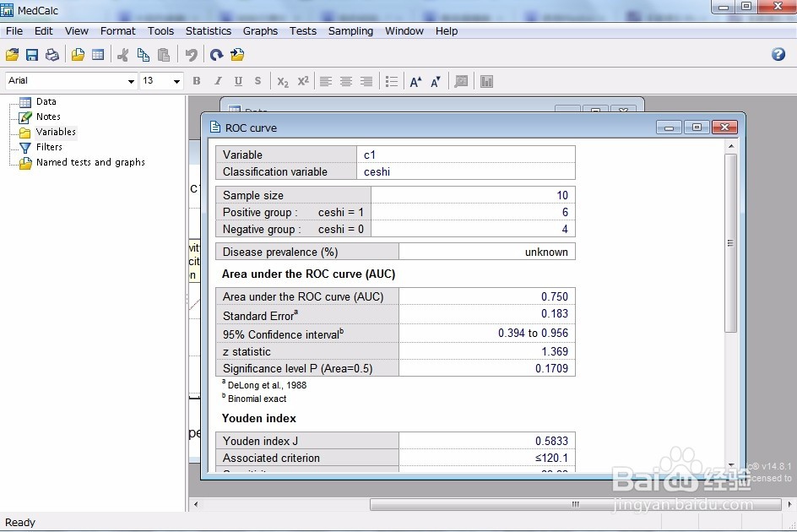Minimize the ROC curve window

point(669,128)
